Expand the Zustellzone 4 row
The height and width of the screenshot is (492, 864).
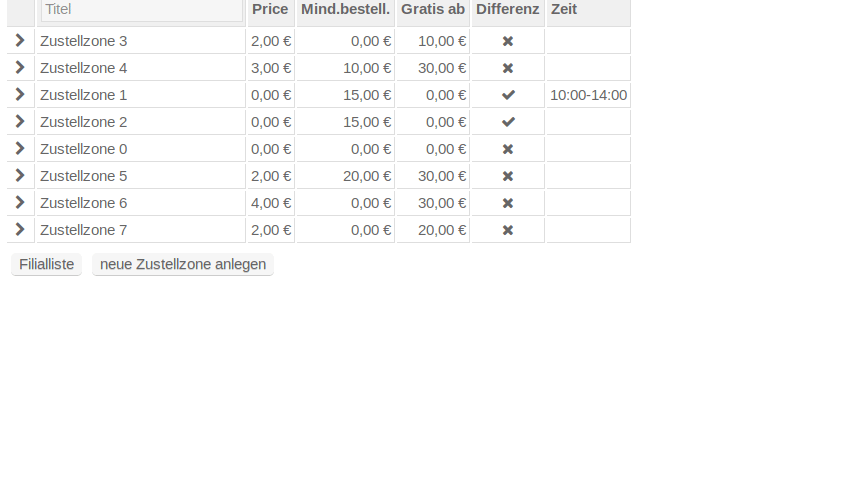click(x=20, y=68)
